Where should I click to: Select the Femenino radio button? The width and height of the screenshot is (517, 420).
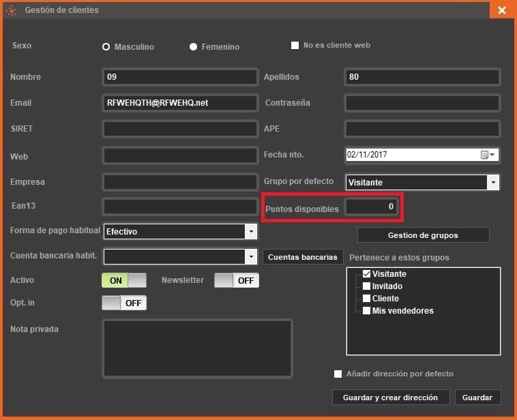coord(193,47)
